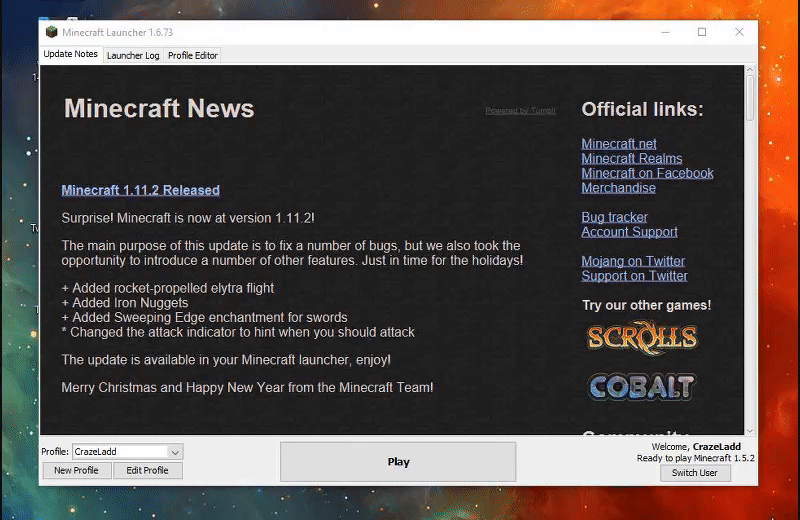800x520 pixels.
Task: Click the news panel scrollbar thumb
Action: 749,98
